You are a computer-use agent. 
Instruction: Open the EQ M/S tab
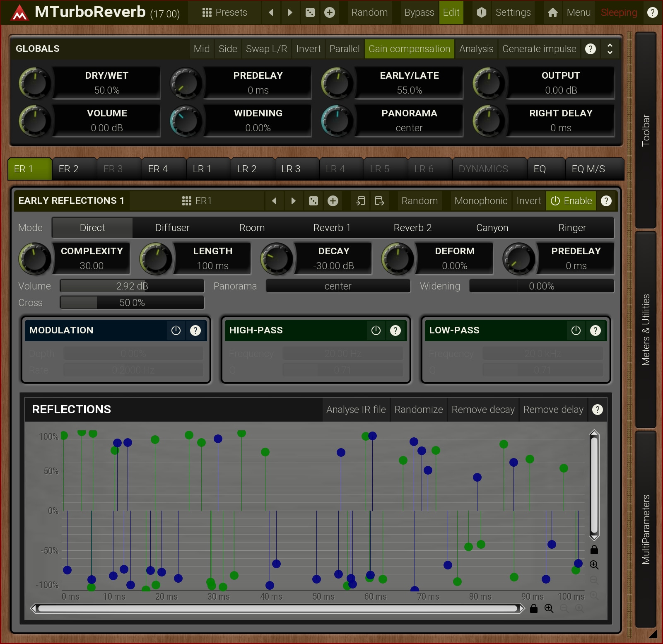[588, 169]
